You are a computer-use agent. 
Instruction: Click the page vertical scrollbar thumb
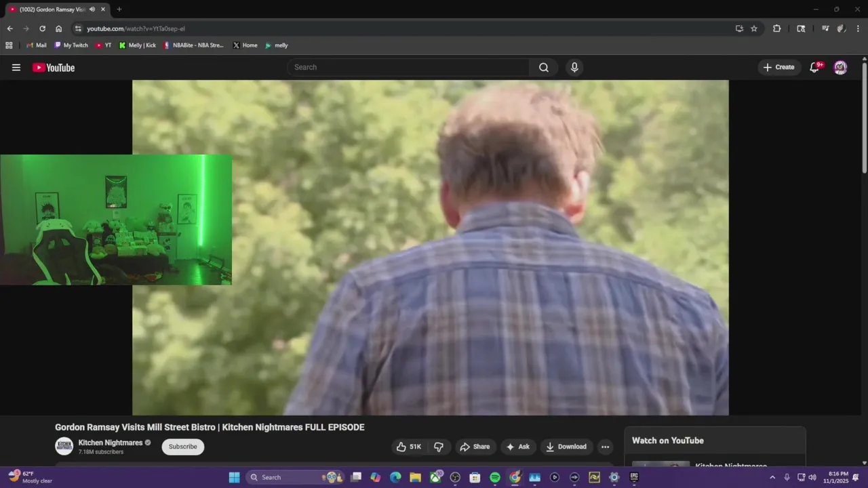(864, 119)
